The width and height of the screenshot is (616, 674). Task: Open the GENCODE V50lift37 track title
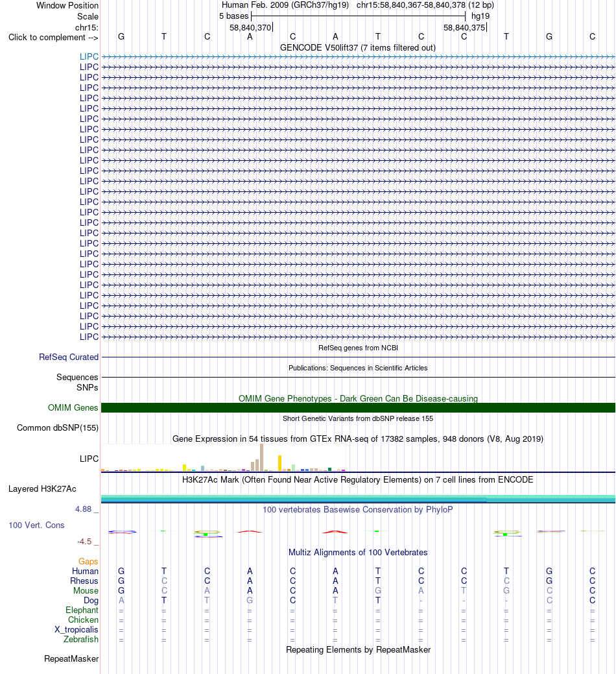coord(358,48)
